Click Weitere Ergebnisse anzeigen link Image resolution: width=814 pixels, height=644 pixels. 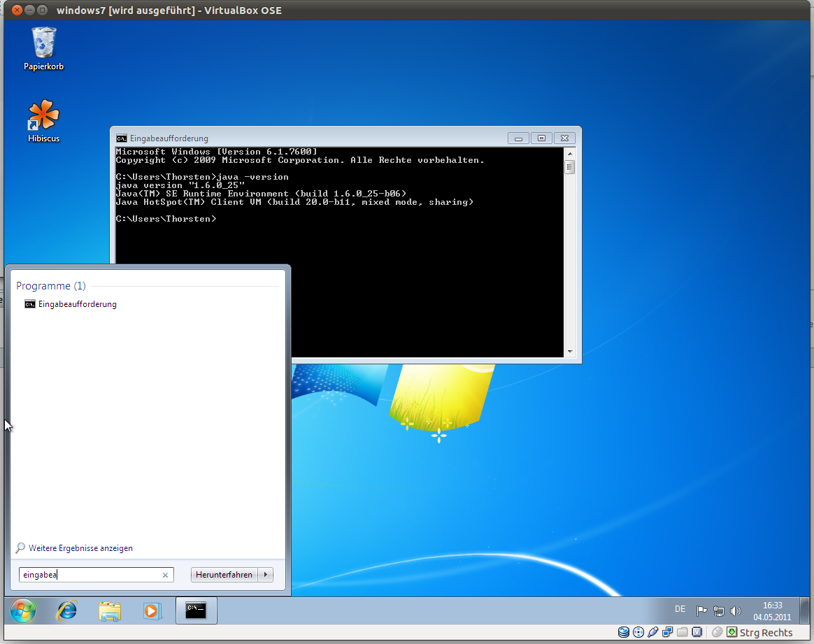80,548
